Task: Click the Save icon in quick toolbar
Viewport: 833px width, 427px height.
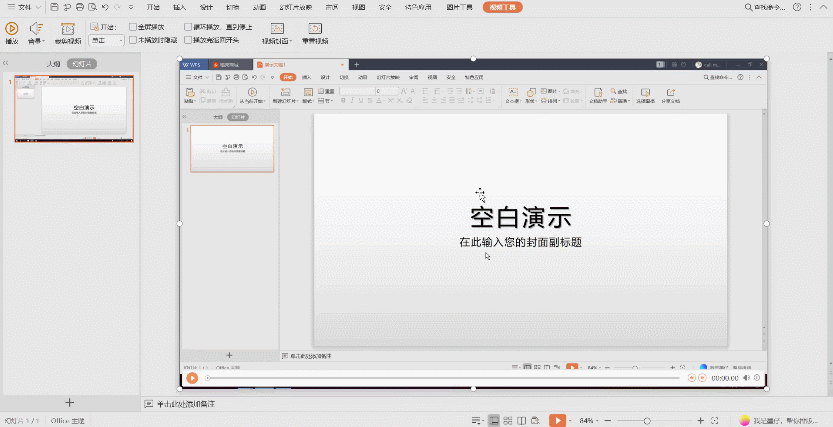Action: (54, 7)
